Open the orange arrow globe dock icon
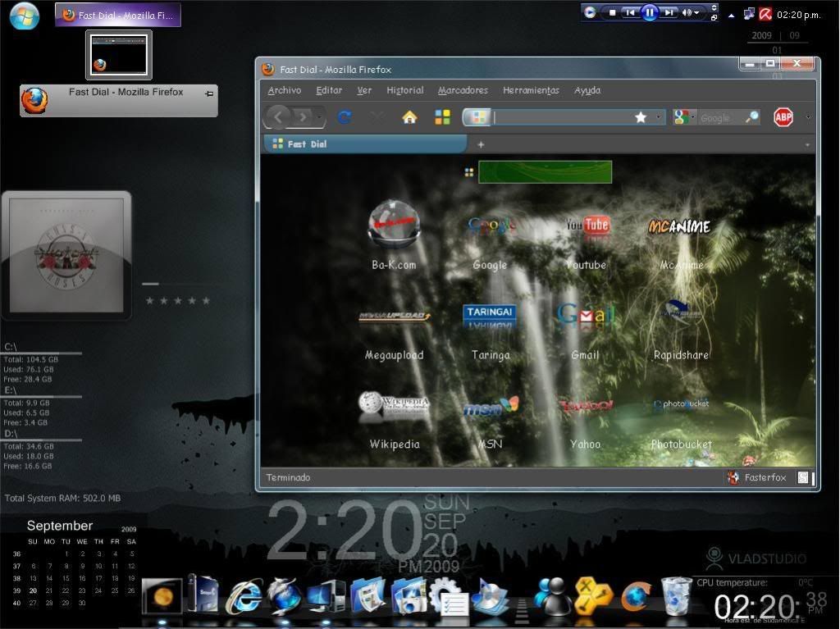Viewport: 840px width, 629px height. [x=636, y=596]
